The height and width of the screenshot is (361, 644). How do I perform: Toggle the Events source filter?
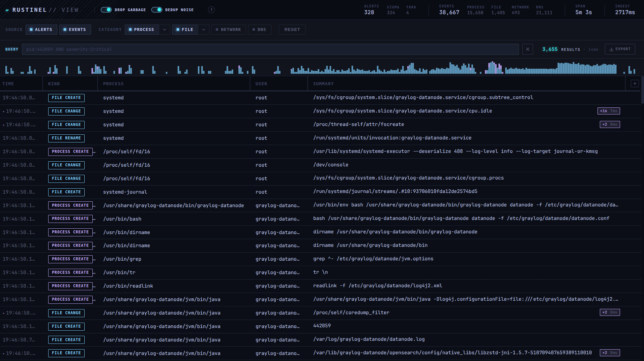(x=75, y=30)
